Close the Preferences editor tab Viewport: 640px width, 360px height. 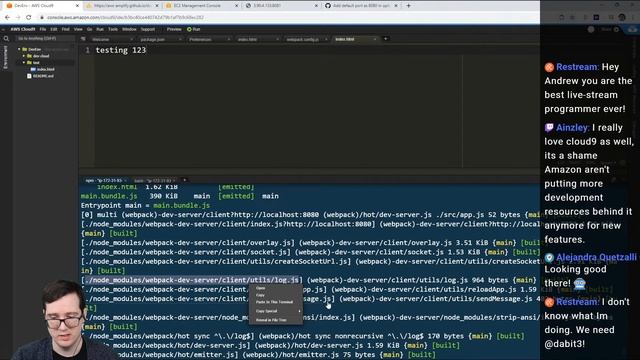click(x=229, y=39)
